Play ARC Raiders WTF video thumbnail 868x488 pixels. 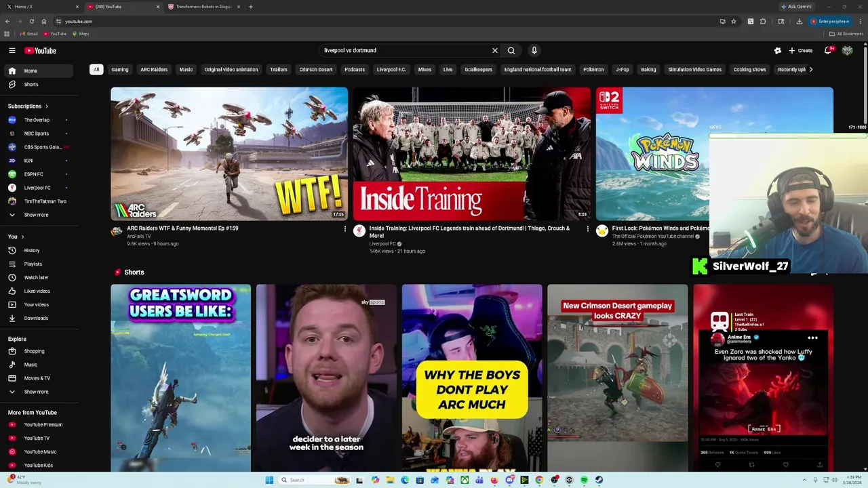pos(229,153)
